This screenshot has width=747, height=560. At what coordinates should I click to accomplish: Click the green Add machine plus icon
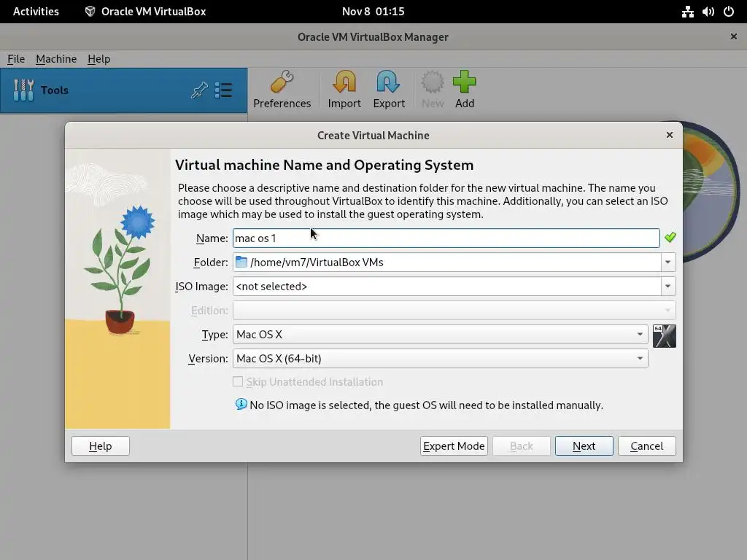pyautogui.click(x=464, y=82)
